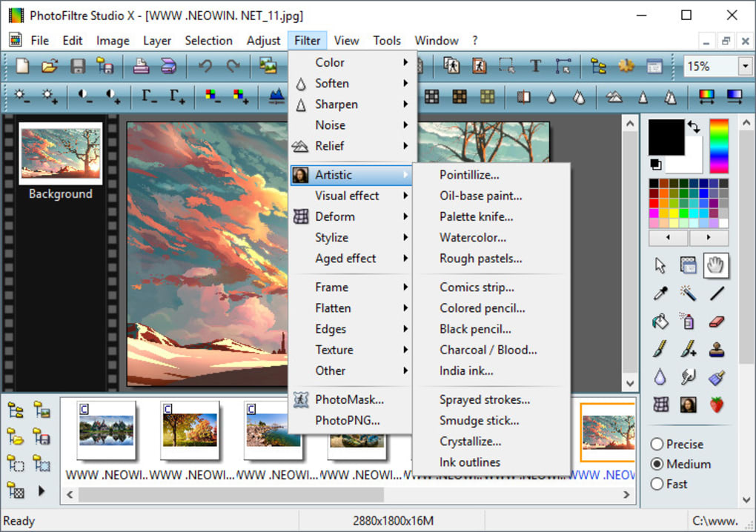Activate the Magic Wand tool
756x532 pixels.
(x=688, y=293)
